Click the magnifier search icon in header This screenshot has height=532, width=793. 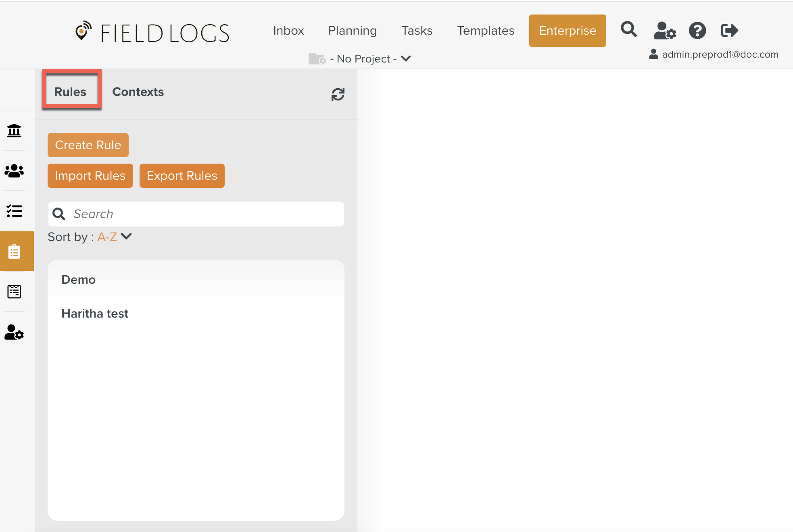tap(628, 30)
